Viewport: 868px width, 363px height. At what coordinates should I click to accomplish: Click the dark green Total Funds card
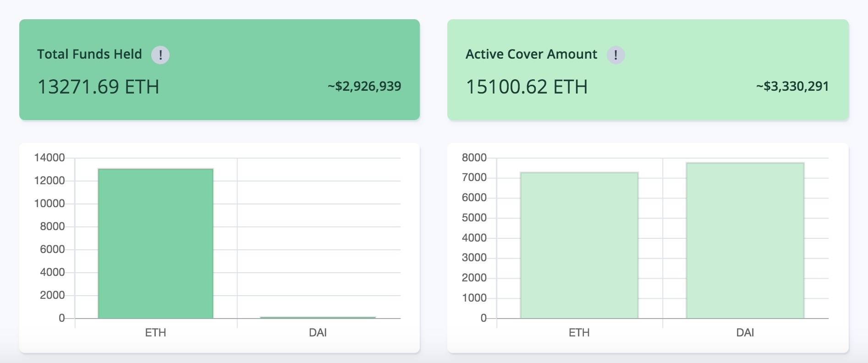(220, 70)
